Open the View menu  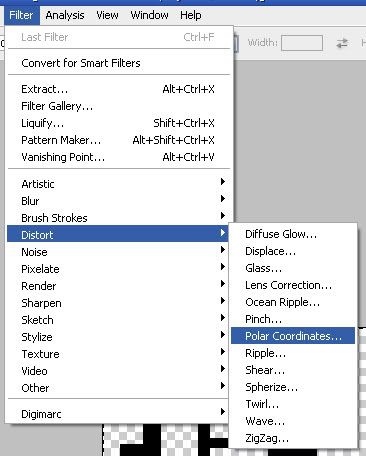(x=107, y=15)
